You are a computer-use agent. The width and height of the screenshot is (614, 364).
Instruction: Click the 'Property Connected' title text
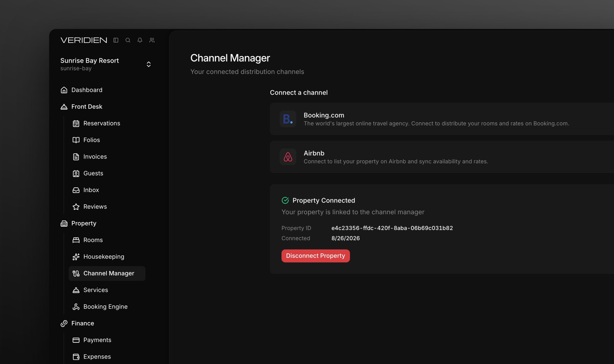point(324,200)
